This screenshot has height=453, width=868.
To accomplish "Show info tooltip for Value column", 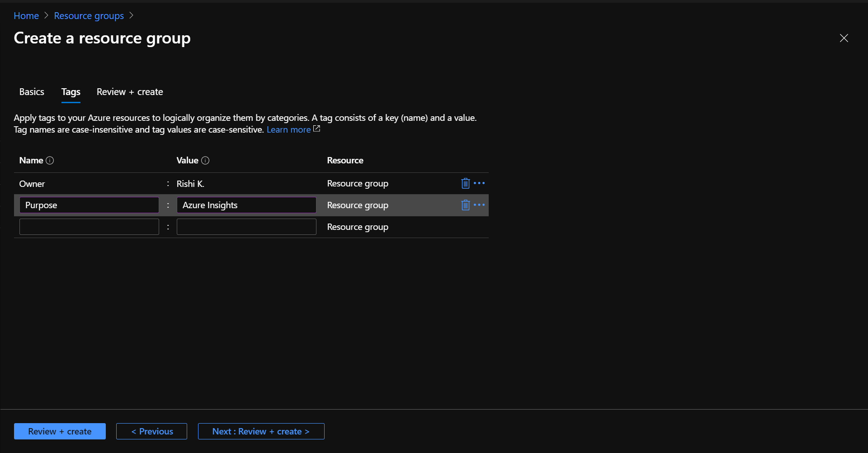I will (205, 161).
